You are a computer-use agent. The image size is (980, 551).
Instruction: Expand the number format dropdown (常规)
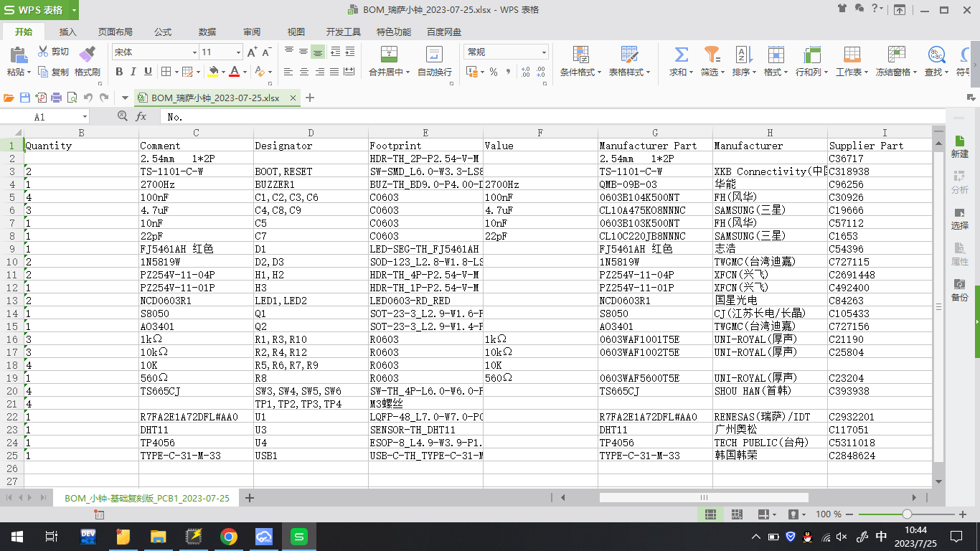[544, 52]
